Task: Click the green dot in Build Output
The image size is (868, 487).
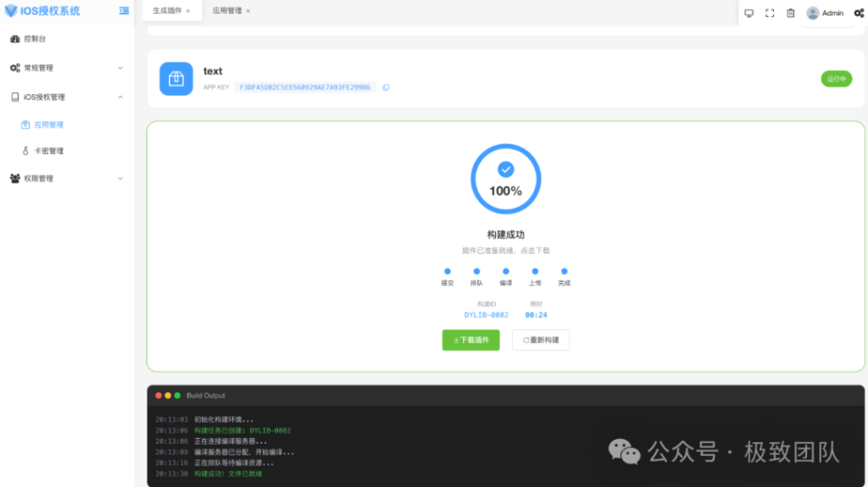Action: (177, 396)
